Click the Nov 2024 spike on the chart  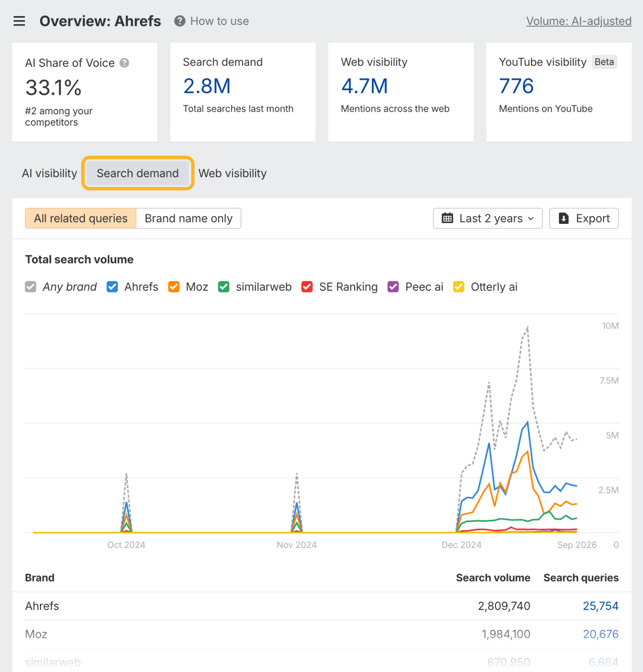297,504
